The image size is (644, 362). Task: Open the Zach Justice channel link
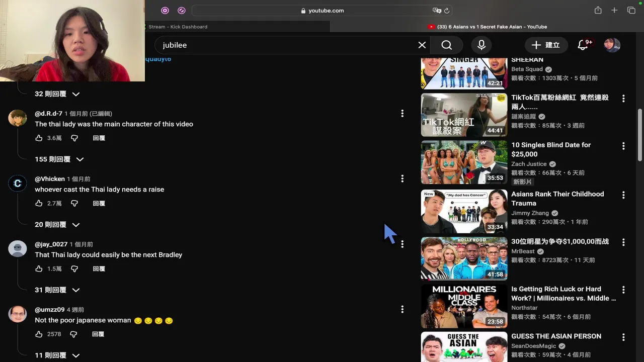coord(529,164)
